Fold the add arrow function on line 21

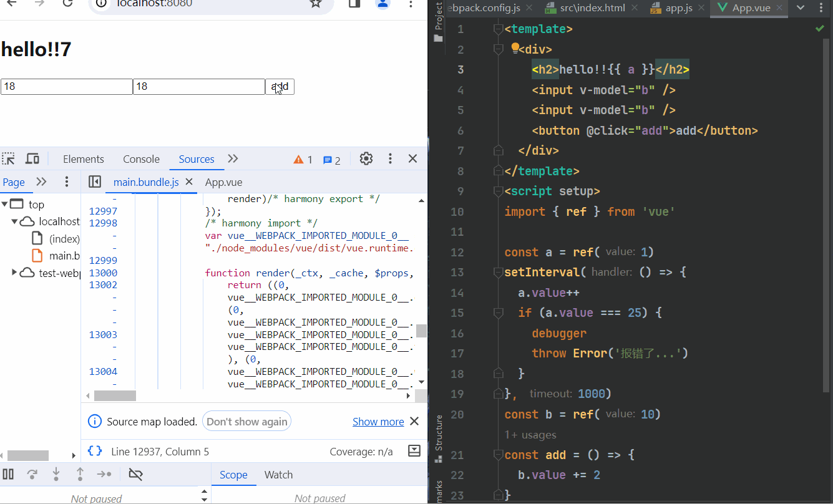pos(498,455)
